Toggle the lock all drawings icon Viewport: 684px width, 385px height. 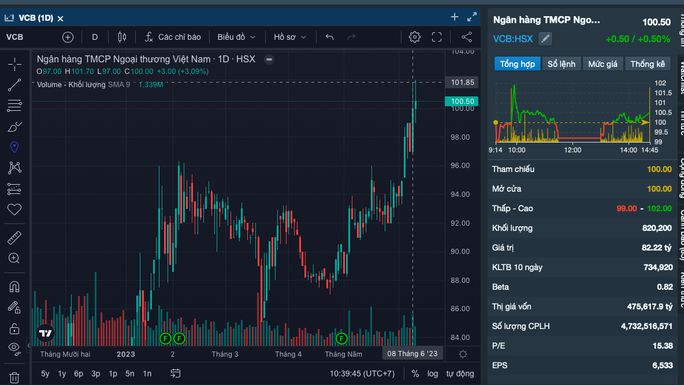pos(14,328)
